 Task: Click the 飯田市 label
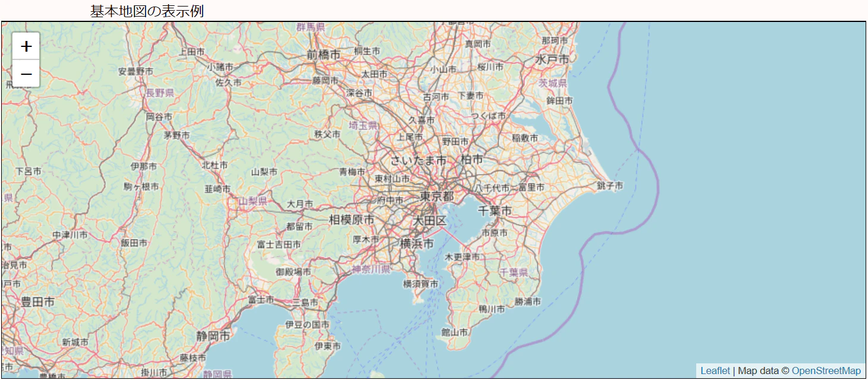pos(134,243)
